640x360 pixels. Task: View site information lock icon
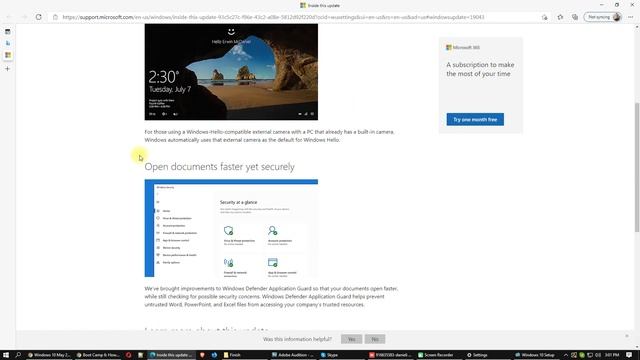click(x=56, y=17)
